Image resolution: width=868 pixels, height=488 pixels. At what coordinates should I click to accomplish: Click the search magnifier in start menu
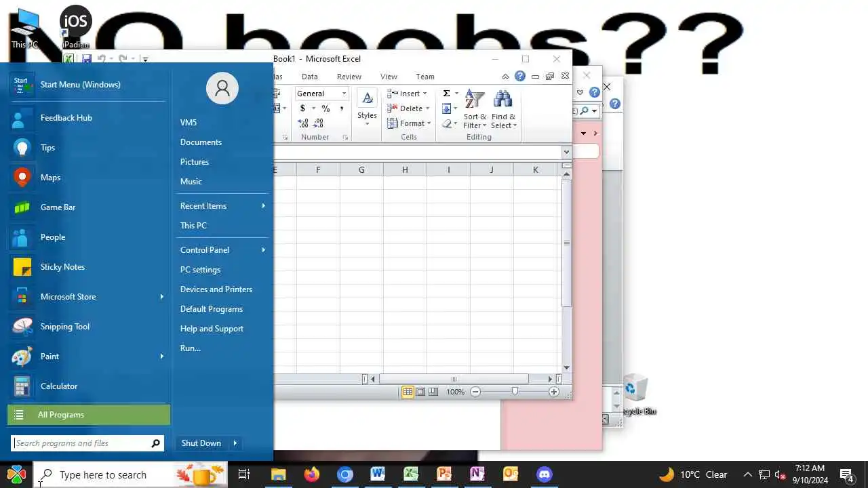click(x=156, y=443)
